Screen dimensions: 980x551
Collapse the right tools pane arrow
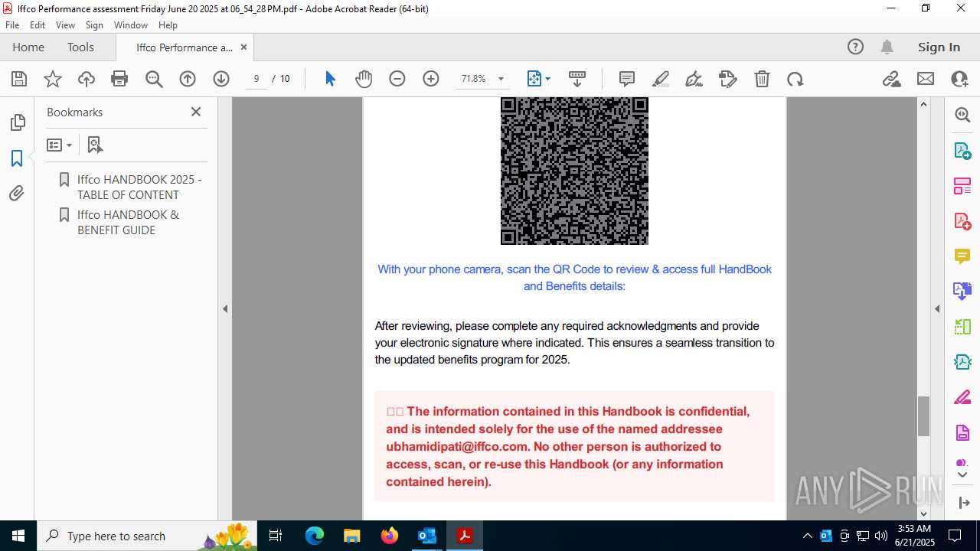[937, 309]
